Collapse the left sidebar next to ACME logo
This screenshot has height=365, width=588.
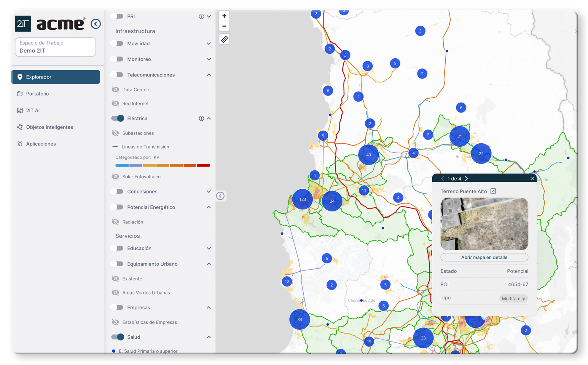[x=95, y=24]
